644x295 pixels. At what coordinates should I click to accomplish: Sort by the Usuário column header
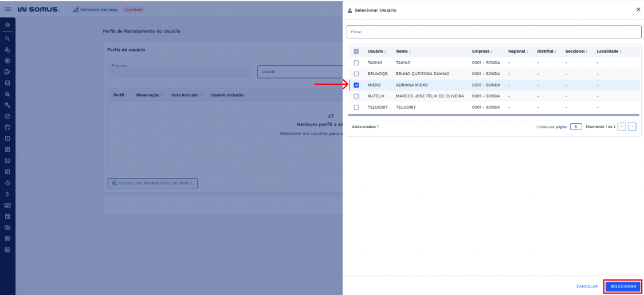pyautogui.click(x=376, y=52)
